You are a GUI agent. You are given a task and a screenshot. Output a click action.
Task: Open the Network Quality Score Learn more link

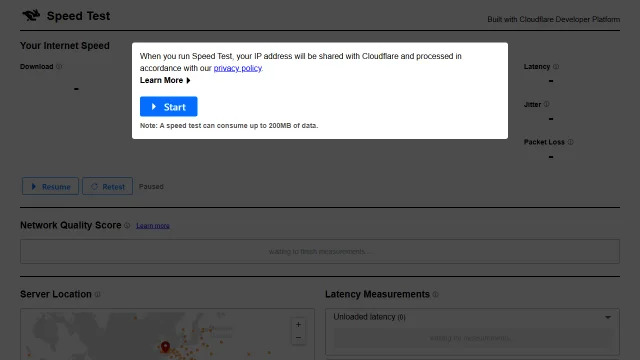(153, 226)
